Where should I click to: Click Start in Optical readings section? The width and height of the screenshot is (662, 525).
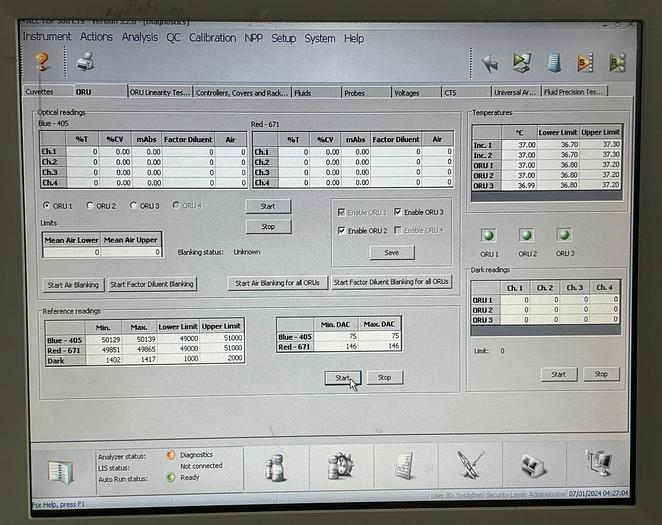[x=268, y=206]
